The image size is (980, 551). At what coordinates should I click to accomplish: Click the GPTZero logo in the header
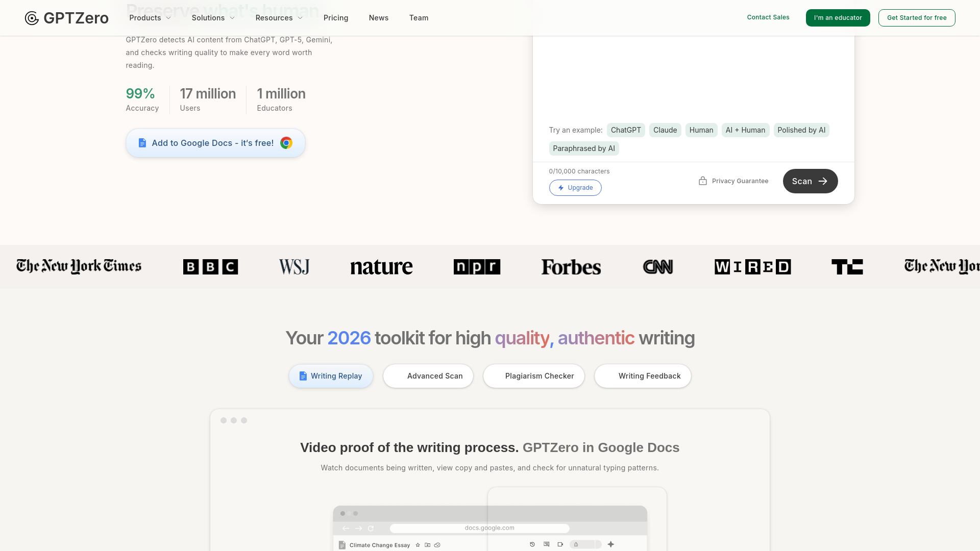pyautogui.click(x=66, y=18)
